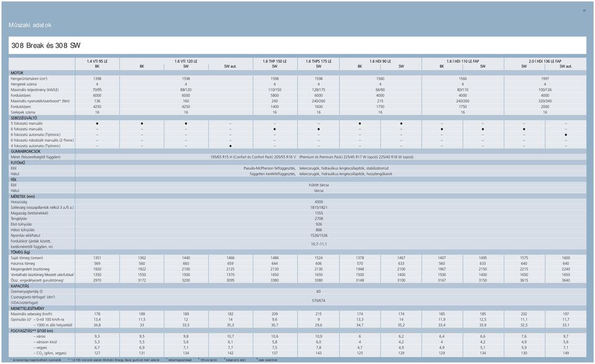Screen dimensions: 595x364
Task: Click the 'Nyomtáv elöl/hátul' row label
Action: click(x=25, y=235)
